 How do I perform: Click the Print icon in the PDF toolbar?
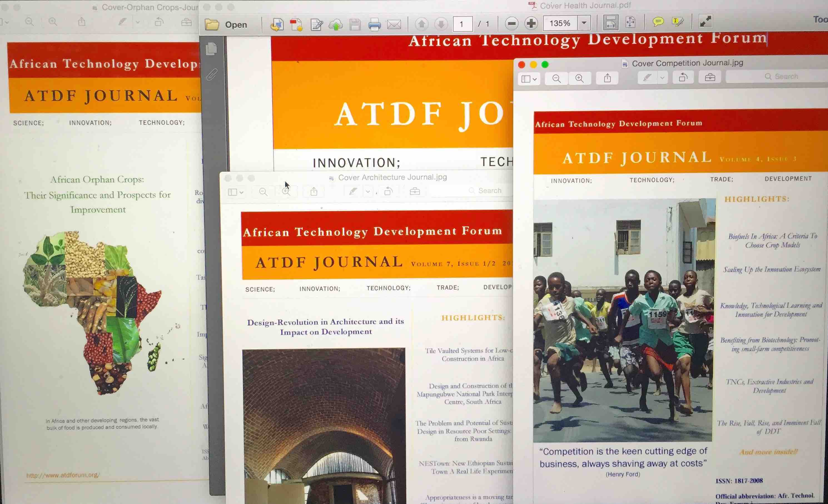pyautogui.click(x=374, y=24)
